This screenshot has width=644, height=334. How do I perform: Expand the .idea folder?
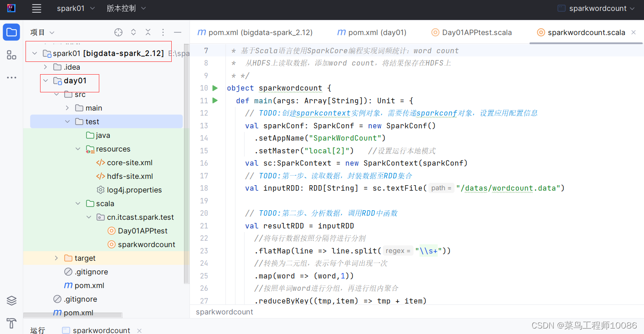click(45, 67)
